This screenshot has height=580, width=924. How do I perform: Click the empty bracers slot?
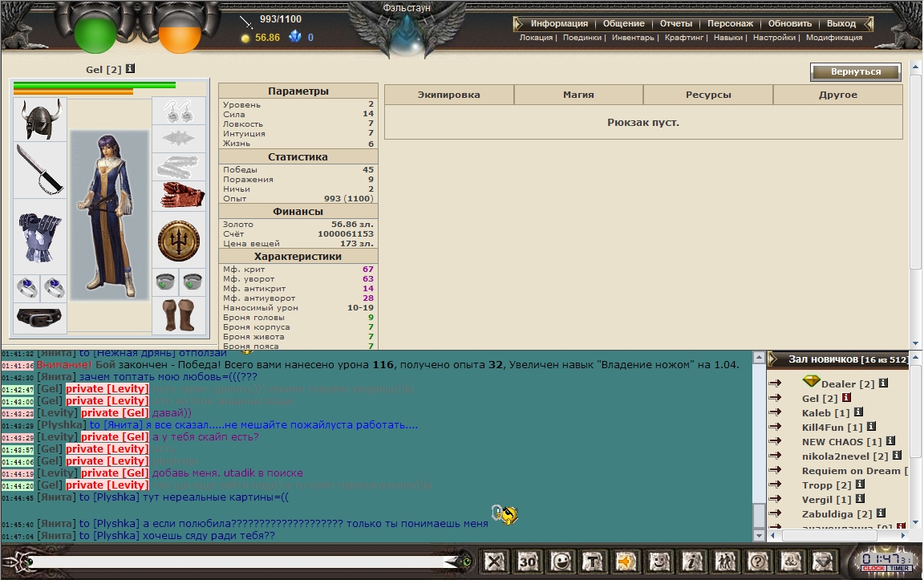pos(179,167)
